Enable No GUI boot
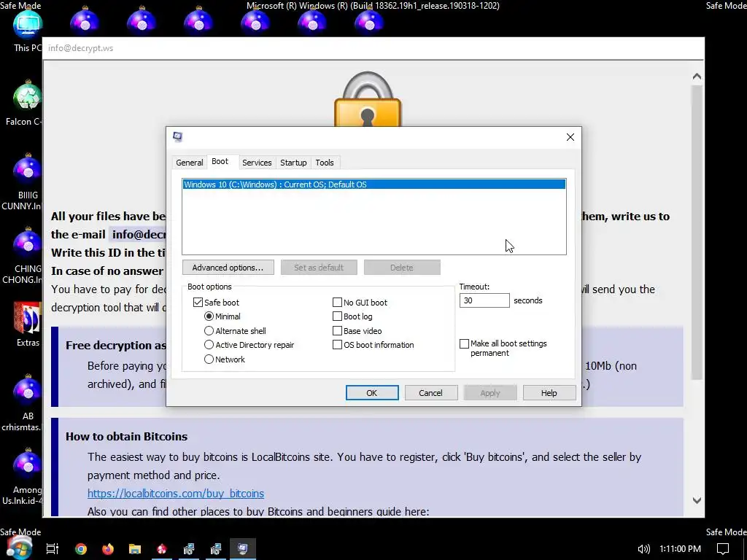 click(337, 303)
